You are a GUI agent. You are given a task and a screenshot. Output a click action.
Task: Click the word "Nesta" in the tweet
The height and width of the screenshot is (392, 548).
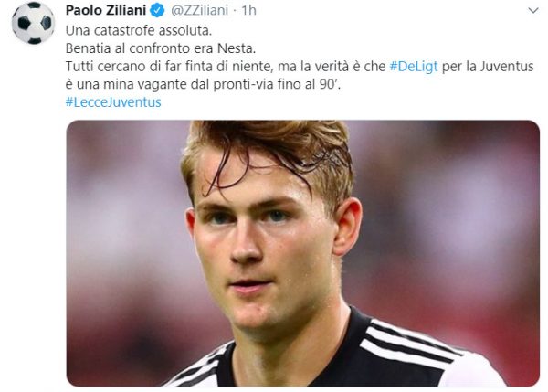click(235, 48)
